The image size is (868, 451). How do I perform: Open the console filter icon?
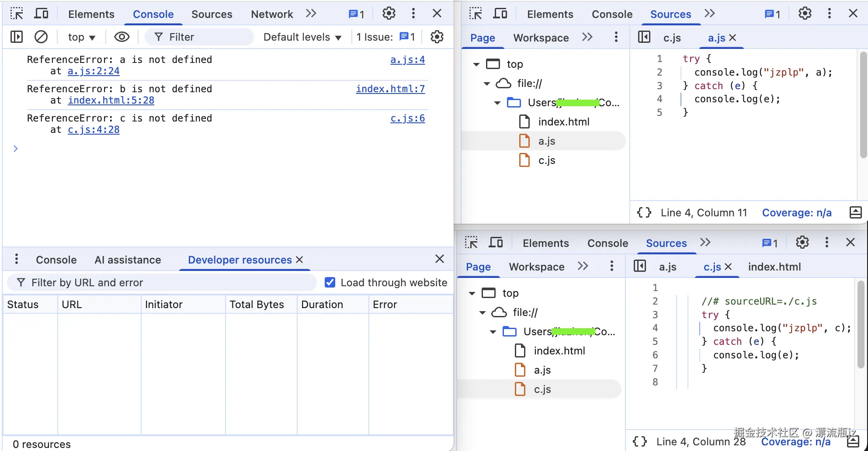pyautogui.click(x=158, y=37)
